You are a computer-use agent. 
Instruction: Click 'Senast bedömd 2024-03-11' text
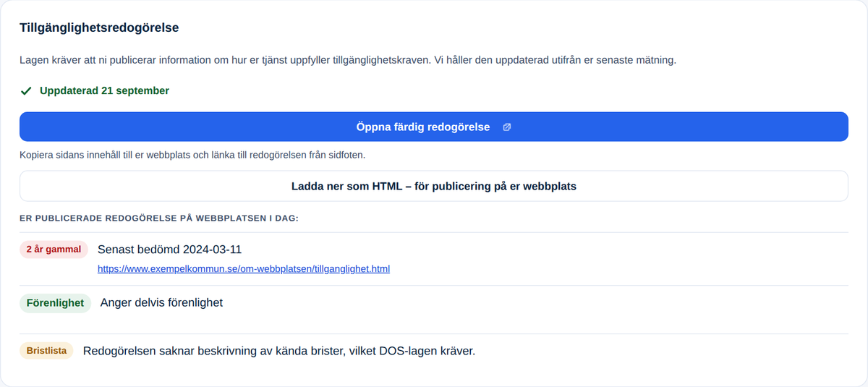point(169,250)
